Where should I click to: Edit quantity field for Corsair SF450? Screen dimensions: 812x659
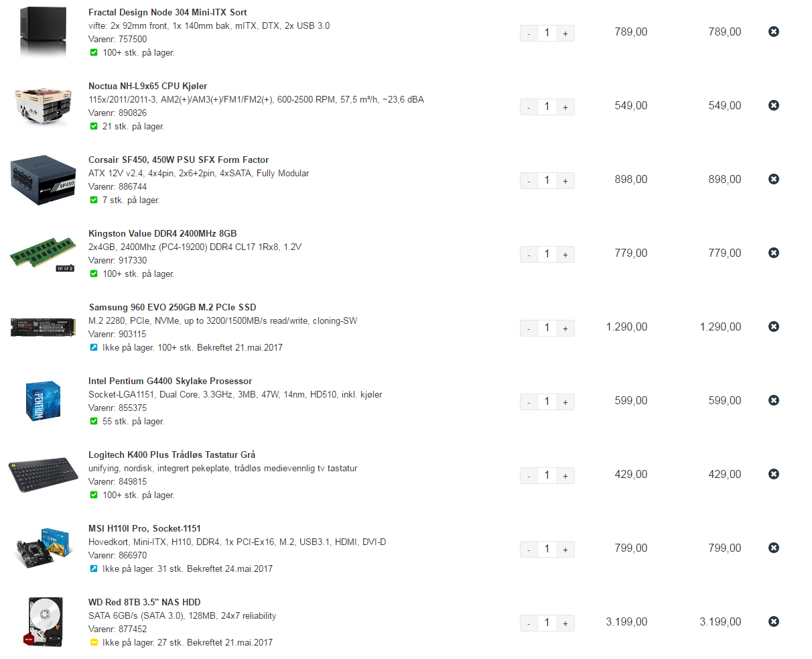[x=547, y=180]
